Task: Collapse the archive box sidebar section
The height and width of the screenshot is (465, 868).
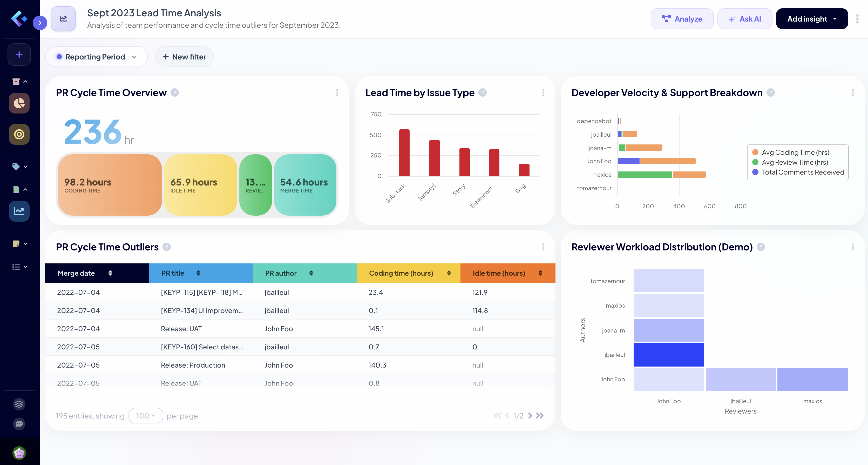Action: click(20, 81)
